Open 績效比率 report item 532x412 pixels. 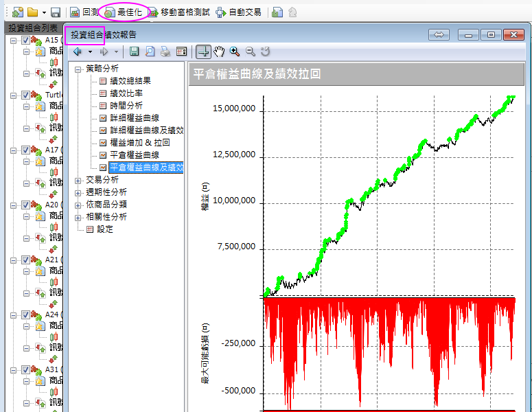click(126, 93)
